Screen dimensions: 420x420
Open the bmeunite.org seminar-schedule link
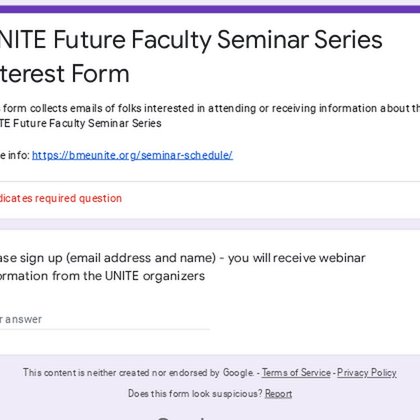click(132, 155)
